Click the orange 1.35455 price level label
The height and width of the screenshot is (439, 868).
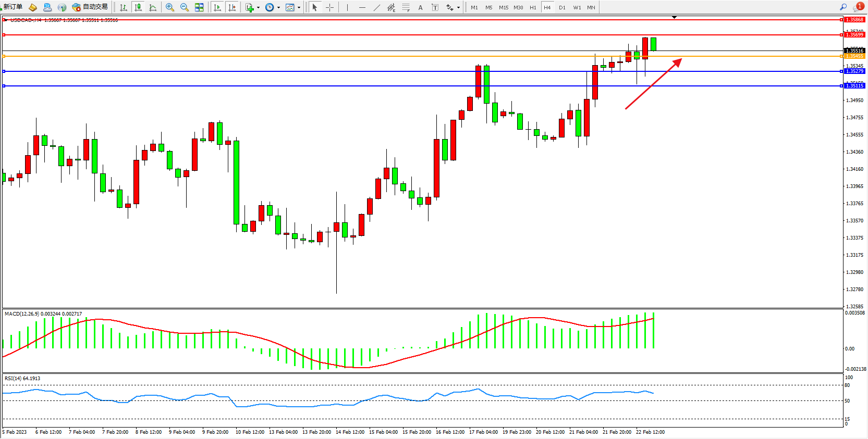click(x=854, y=56)
